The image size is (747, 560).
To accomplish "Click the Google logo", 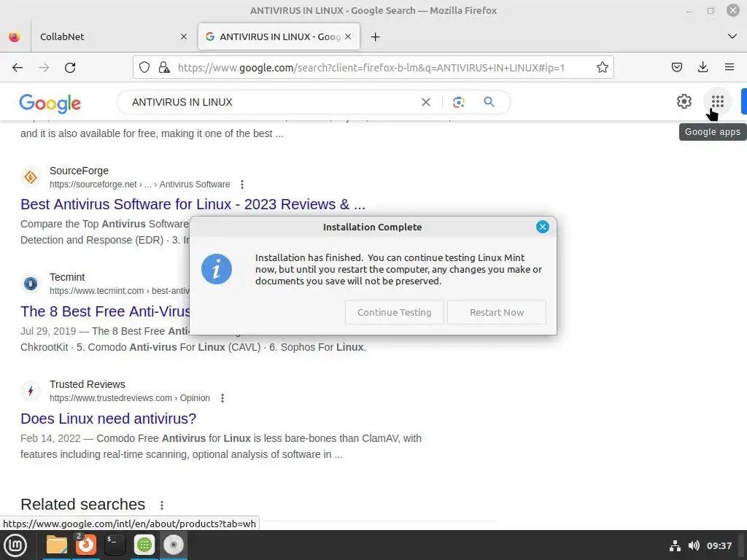I will coord(50,103).
